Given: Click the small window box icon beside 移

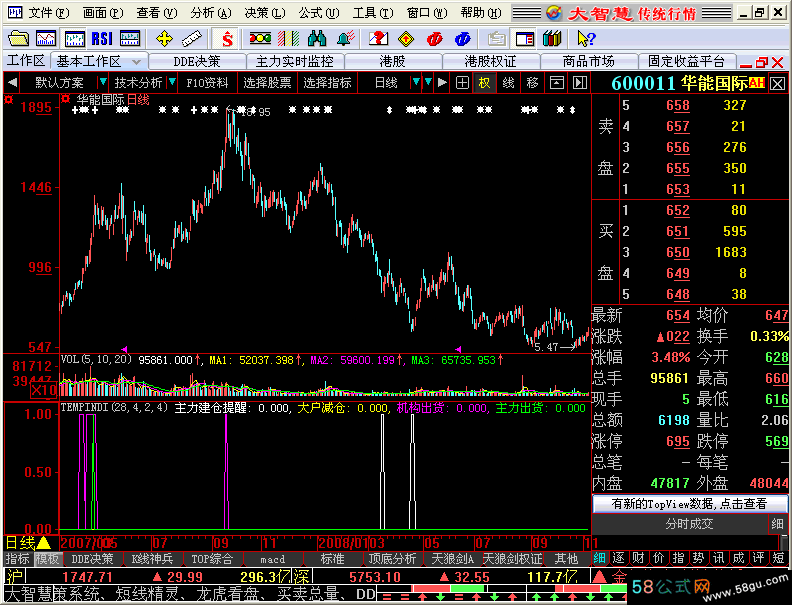Looking at the screenshot, I should click(557, 83).
